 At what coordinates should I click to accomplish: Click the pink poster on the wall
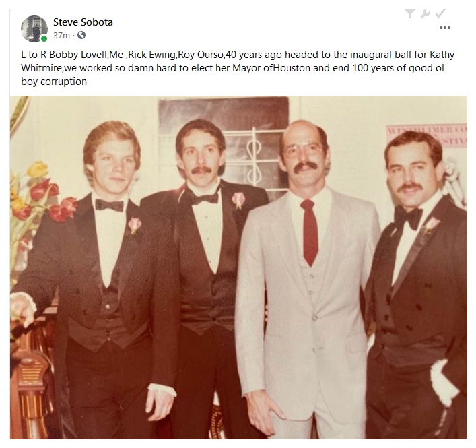427,136
